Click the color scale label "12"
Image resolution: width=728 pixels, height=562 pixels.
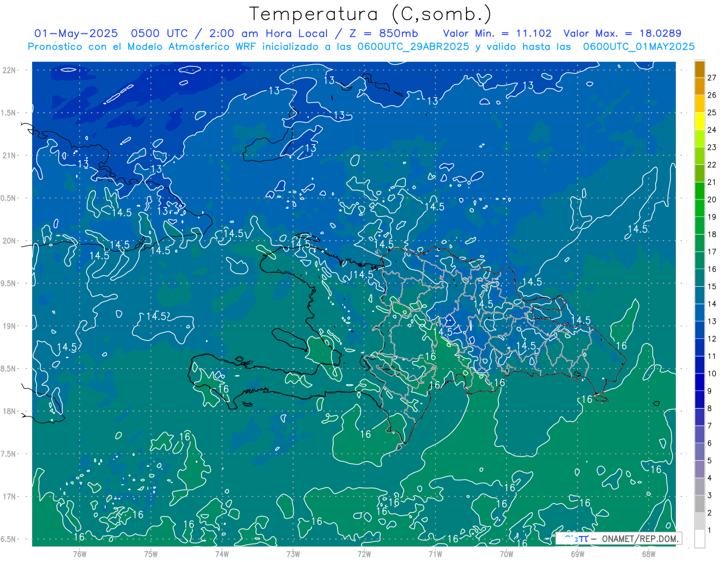pyautogui.click(x=713, y=339)
